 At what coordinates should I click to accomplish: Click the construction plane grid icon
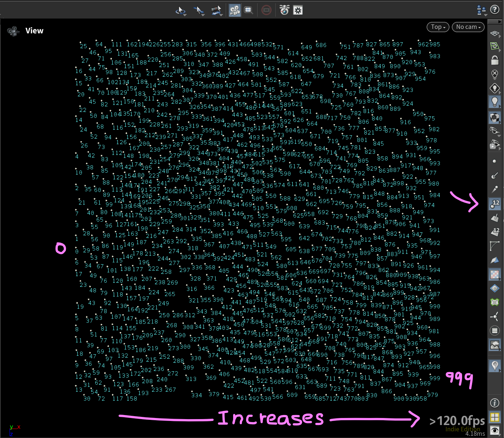tap(494, 34)
